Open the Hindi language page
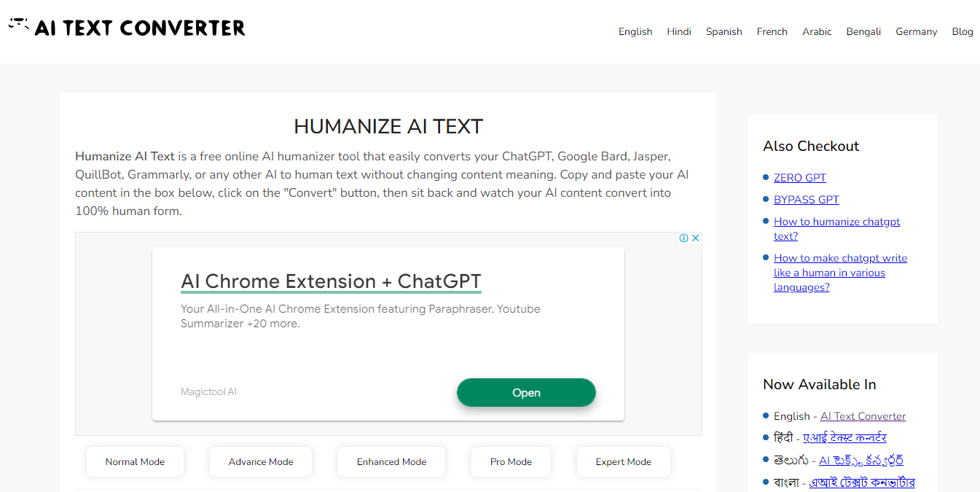Viewport: 980px width, 492px height. [679, 31]
